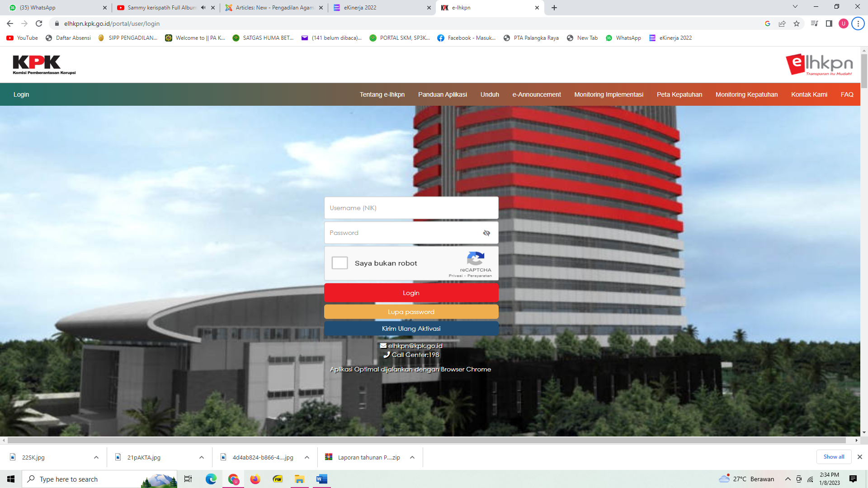The image size is (868, 488).
Task: Toggle password visibility eye icon
Action: (486, 233)
